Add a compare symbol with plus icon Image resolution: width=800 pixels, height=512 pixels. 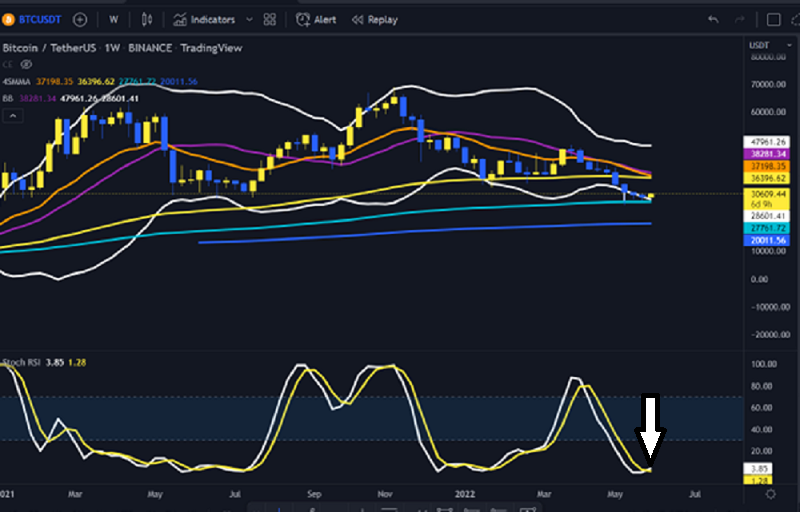coord(80,20)
